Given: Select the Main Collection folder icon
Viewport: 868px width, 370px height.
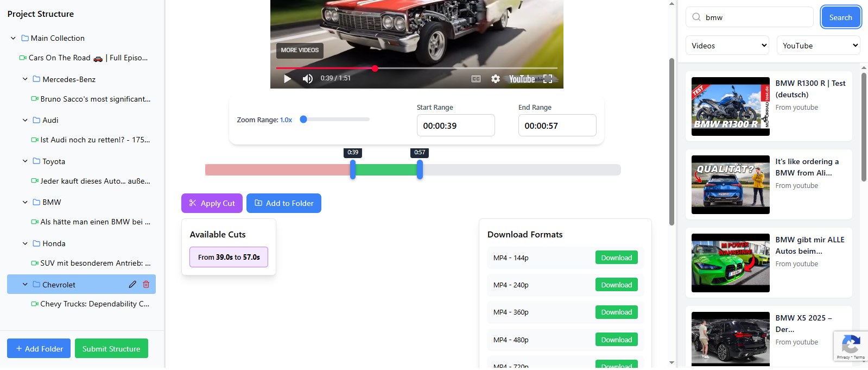Looking at the screenshot, I should coord(25,38).
